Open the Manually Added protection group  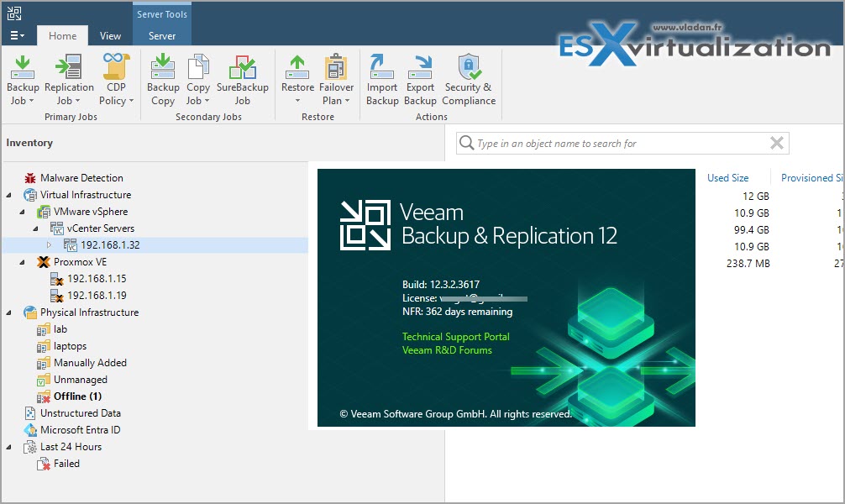click(x=90, y=363)
